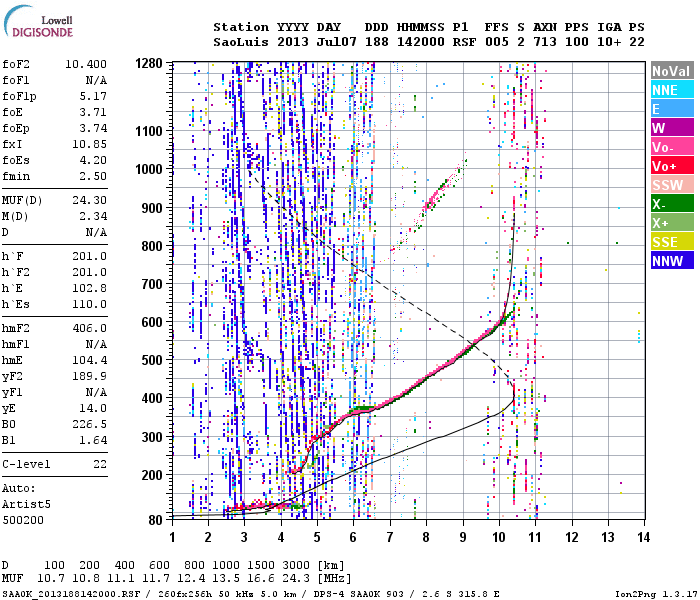700x600 pixels.
Task: Click the h`E value 102.8
Action: click(x=90, y=288)
